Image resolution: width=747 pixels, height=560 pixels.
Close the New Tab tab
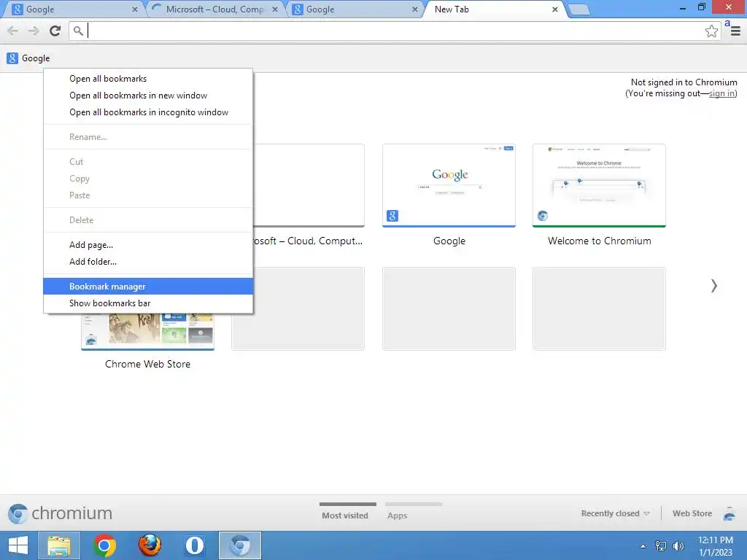[554, 9]
